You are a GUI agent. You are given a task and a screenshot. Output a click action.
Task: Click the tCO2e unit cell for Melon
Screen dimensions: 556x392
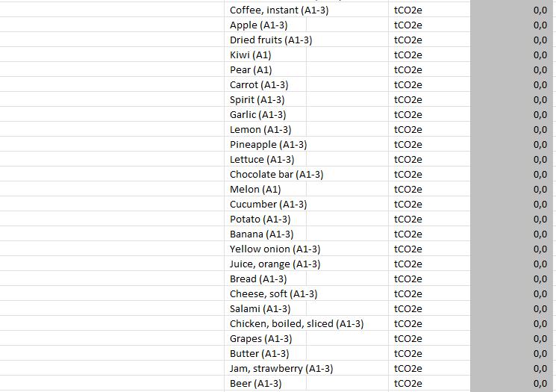pyautogui.click(x=407, y=190)
